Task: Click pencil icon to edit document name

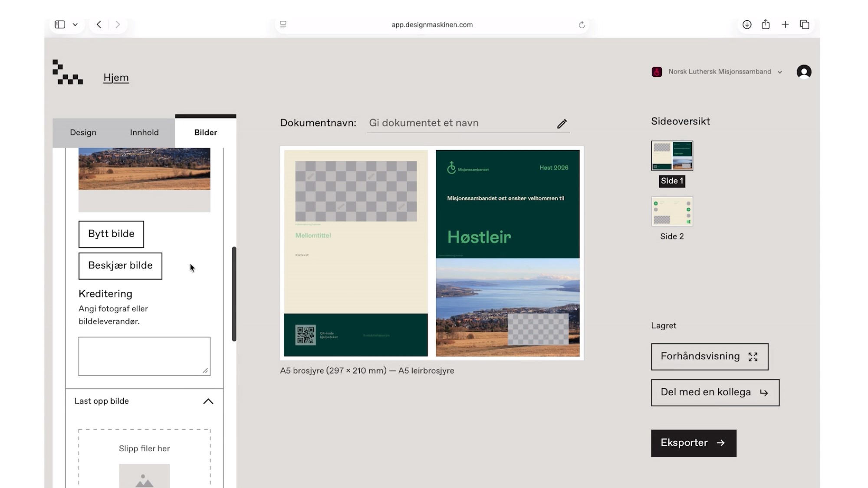Action: coord(562,124)
